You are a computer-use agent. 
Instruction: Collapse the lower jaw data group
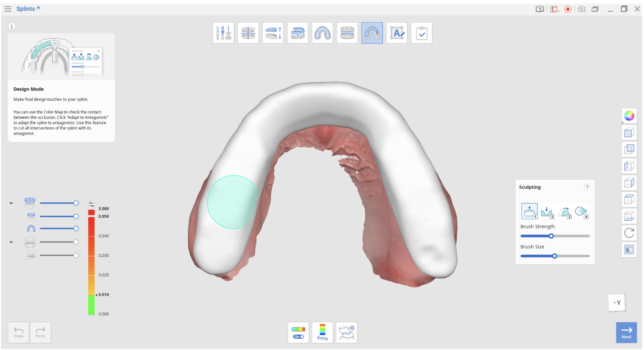pyautogui.click(x=11, y=242)
